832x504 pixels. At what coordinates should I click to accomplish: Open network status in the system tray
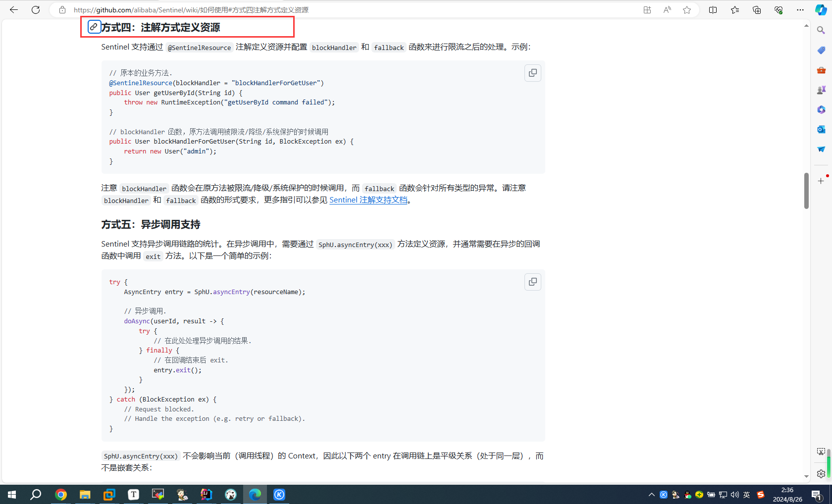click(723, 495)
